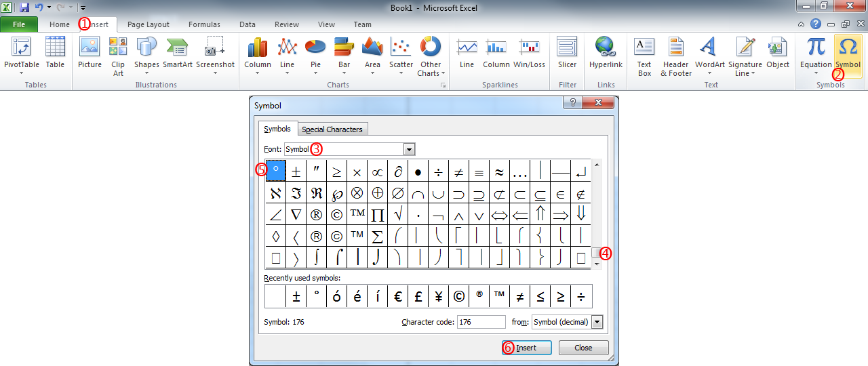Switch to the View tab
The height and width of the screenshot is (366, 868).
pos(326,24)
